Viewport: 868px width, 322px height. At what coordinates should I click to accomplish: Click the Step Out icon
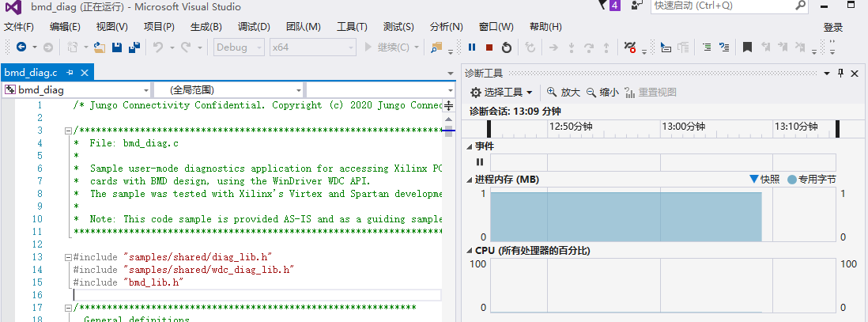[606, 47]
